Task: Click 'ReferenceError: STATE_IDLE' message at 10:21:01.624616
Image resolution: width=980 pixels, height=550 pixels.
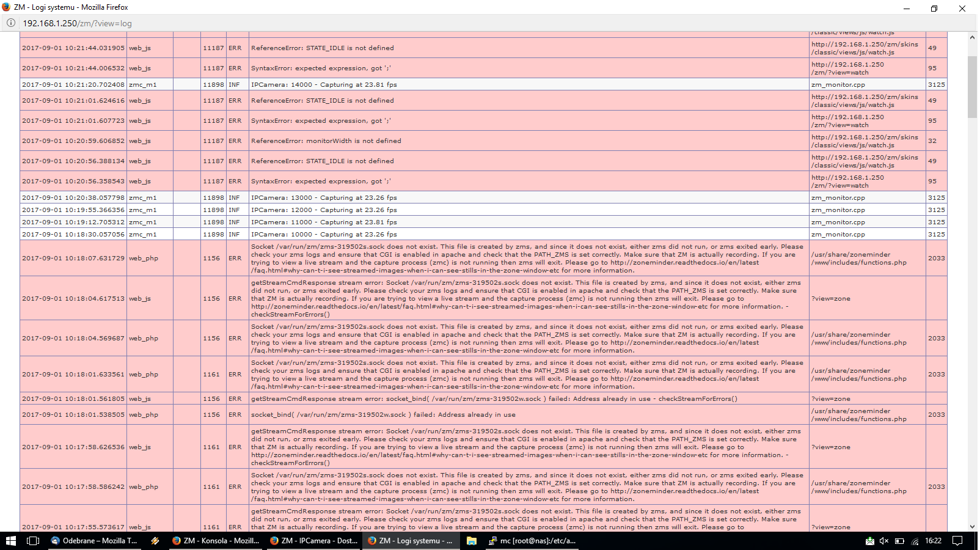Action: pyautogui.click(x=323, y=100)
